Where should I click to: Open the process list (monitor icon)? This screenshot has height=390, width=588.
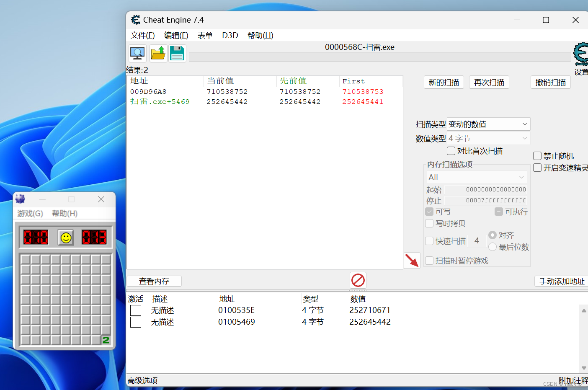(137, 54)
